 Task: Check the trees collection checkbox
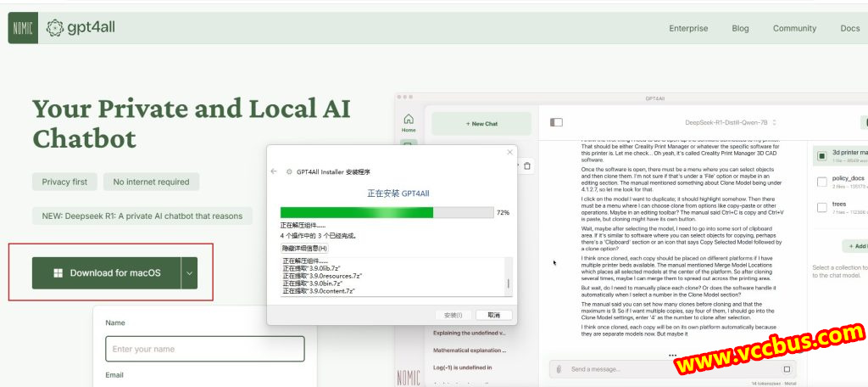coord(821,207)
